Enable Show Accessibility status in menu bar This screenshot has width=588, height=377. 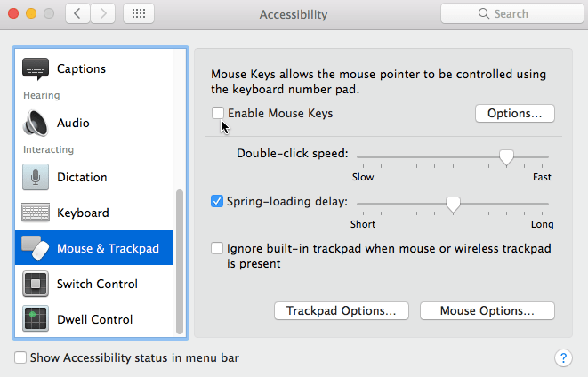tap(20, 357)
